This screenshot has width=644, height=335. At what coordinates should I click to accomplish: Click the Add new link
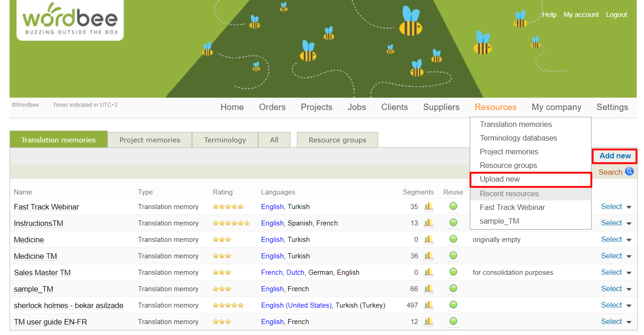(x=615, y=156)
